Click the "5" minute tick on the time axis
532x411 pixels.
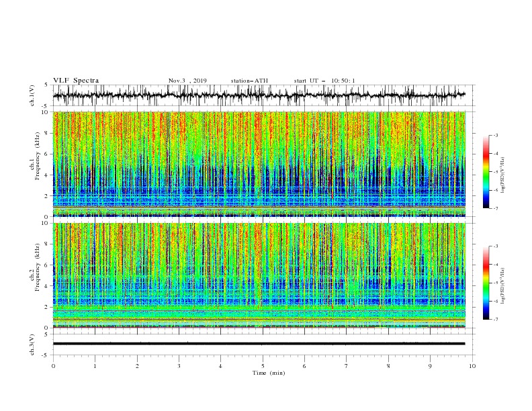(x=263, y=366)
